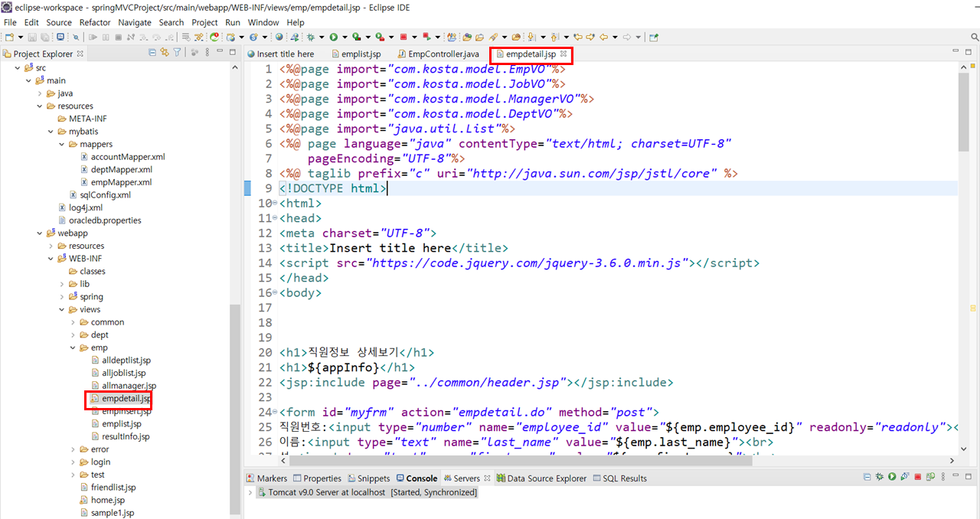Viewport: 980px width, 519px height.
Task: Click the green Run toolbar icon
Action: (334, 37)
